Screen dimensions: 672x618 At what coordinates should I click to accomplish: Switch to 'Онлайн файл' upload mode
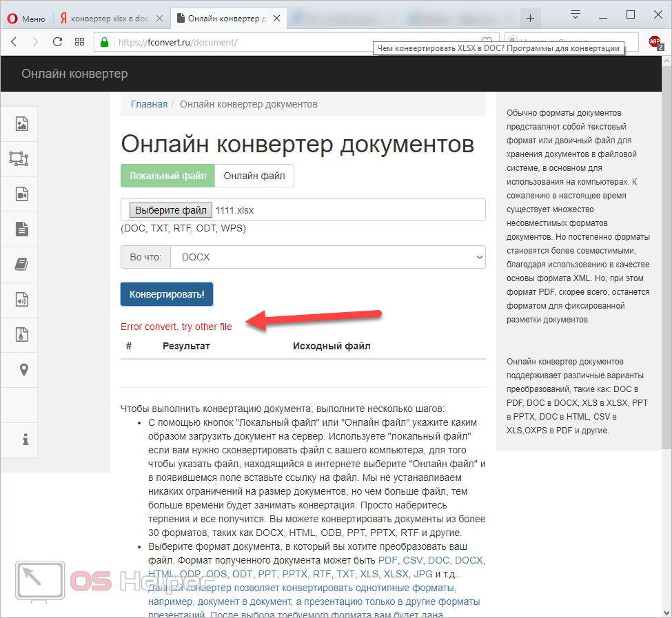point(254,176)
